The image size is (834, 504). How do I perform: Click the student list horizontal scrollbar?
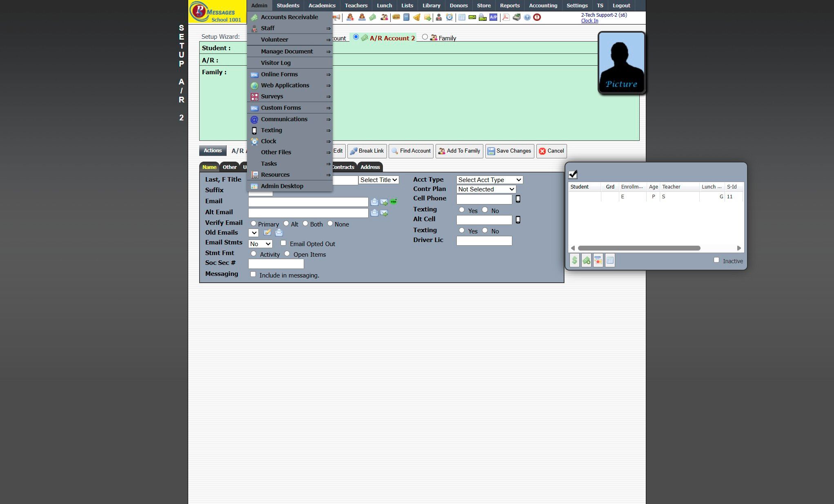coord(639,248)
